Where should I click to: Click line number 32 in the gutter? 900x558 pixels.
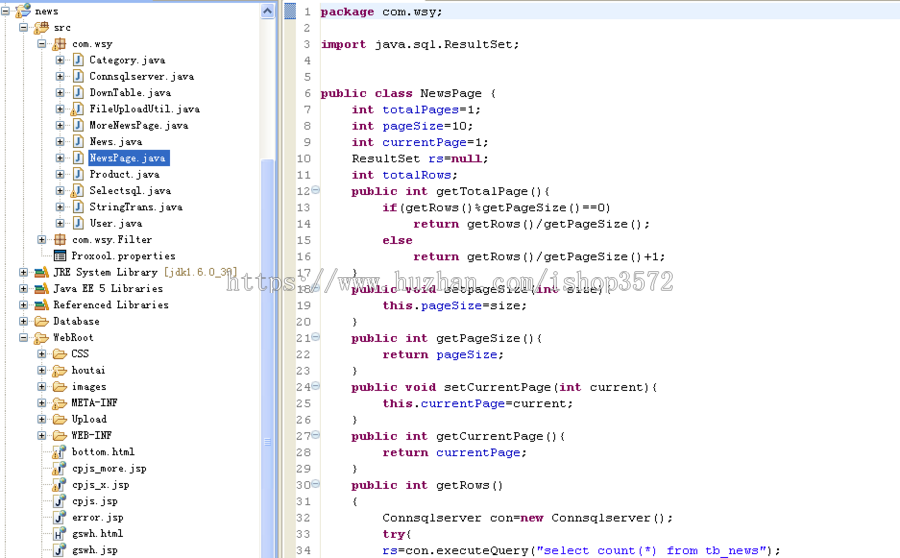click(303, 518)
